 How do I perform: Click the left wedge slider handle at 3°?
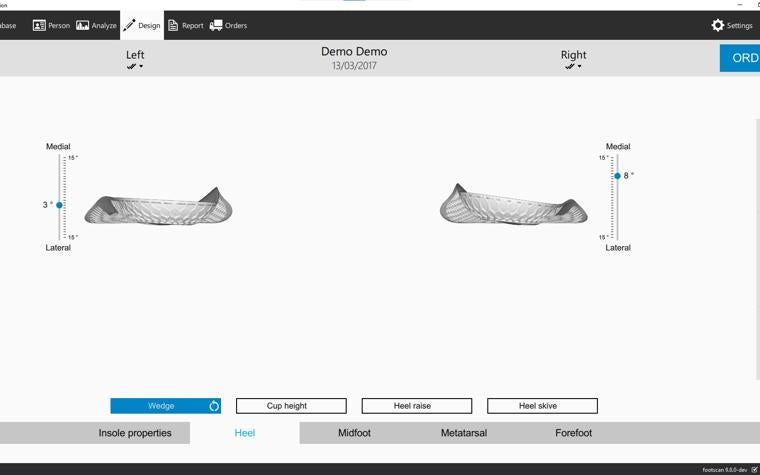[60, 205]
